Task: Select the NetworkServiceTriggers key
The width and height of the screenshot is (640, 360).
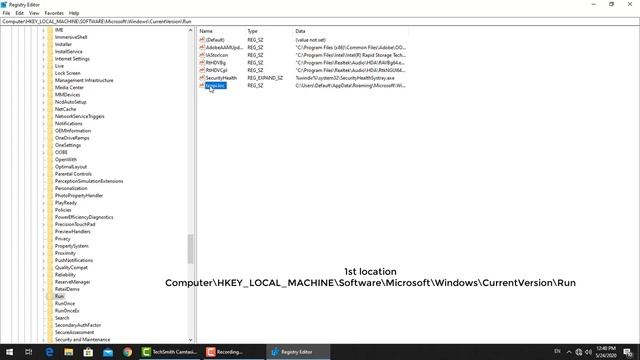Action: click(80, 116)
